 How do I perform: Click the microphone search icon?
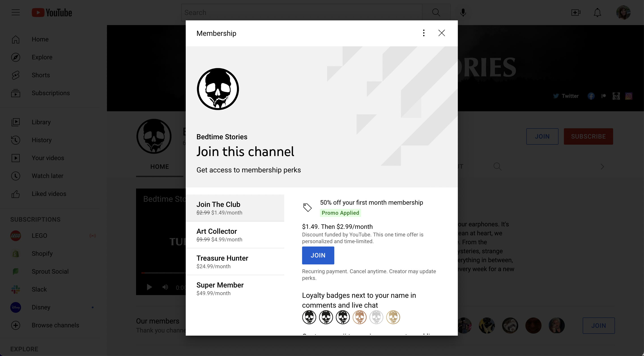tap(463, 12)
